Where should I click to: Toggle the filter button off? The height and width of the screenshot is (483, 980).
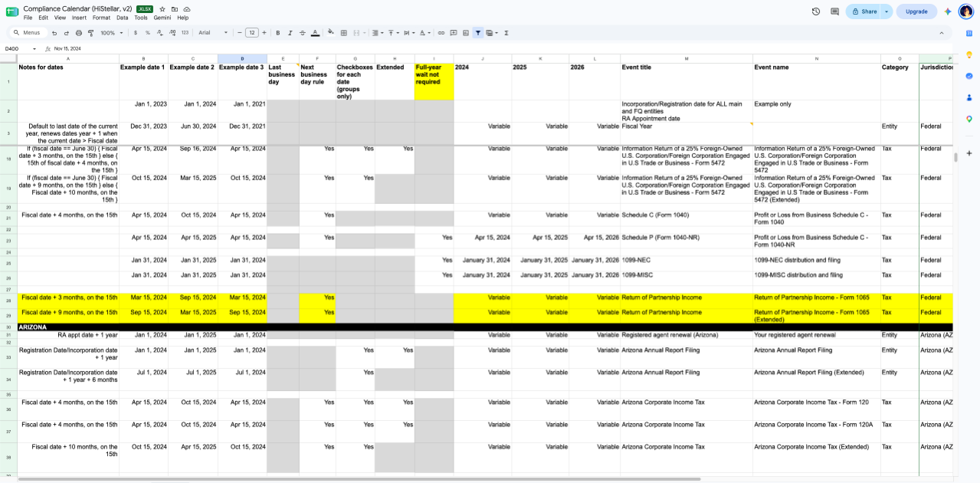click(478, 33)
